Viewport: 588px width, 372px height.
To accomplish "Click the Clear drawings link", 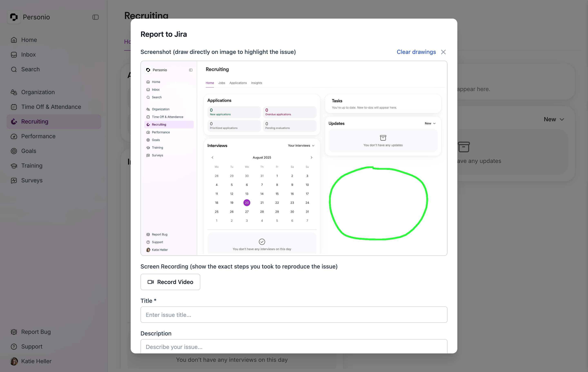I will [416, 52].
